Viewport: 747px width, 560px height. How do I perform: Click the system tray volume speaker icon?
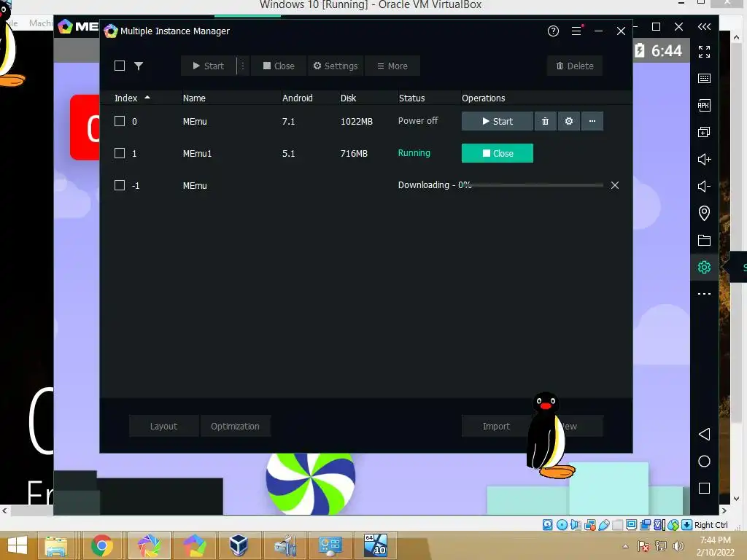(678, 546)
